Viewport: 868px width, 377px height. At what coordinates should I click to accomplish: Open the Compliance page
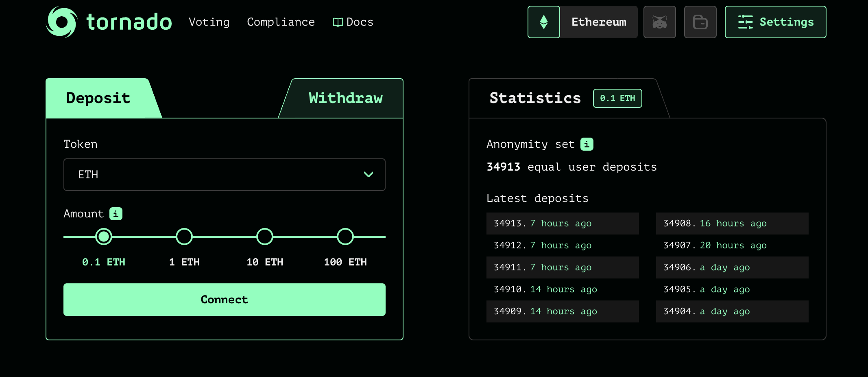[x=281, y=22]
